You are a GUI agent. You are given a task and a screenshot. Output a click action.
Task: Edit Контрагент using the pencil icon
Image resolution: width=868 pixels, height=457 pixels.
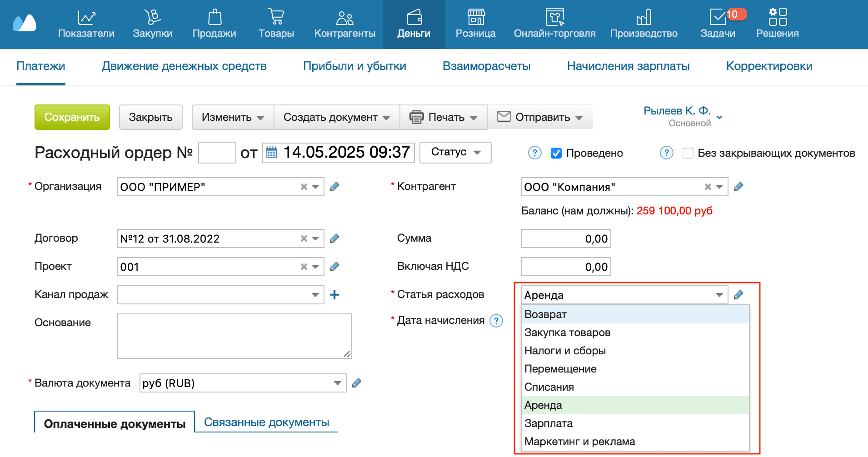(738, 187)
